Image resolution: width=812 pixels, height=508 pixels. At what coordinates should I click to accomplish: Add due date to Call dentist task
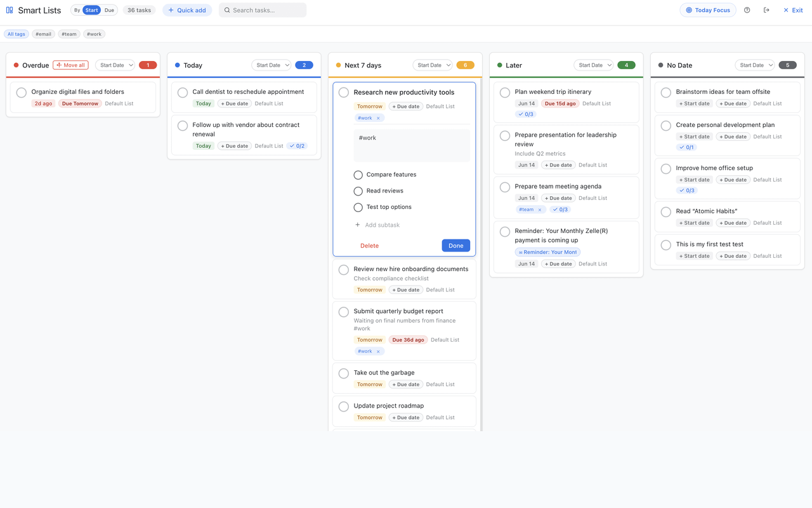pos(234,104)
